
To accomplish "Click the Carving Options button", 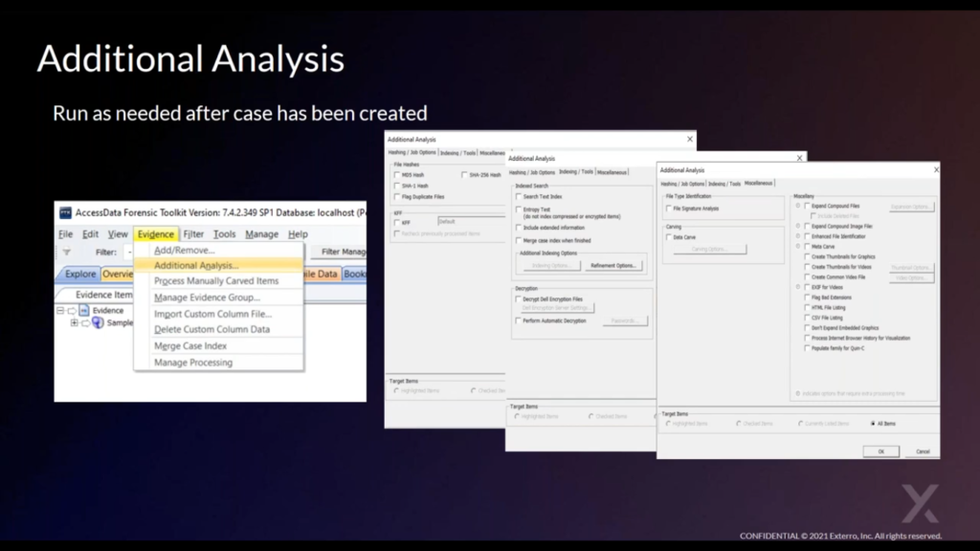I will click(x=709, y=250).
